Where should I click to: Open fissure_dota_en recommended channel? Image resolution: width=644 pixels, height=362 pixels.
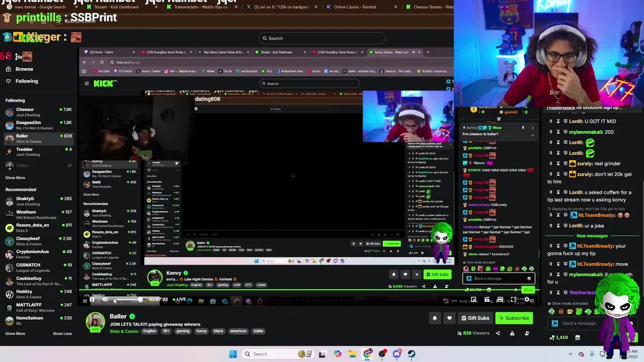click(38, 228)
